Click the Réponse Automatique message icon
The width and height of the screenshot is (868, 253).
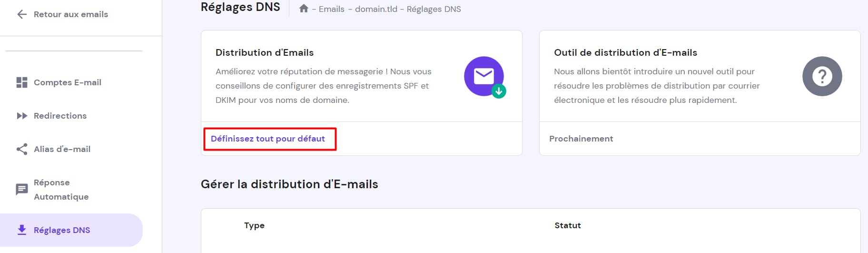coord(22,190)
